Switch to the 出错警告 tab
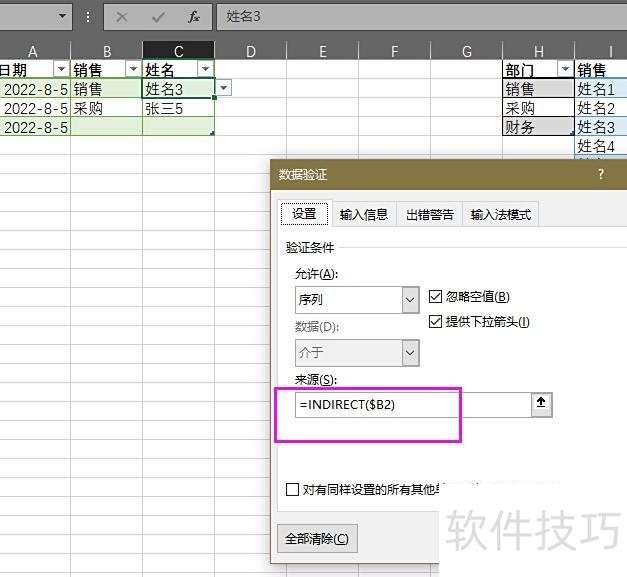This screenshot has width=627, height=577. pyautogui.click(x=430, y=214)
